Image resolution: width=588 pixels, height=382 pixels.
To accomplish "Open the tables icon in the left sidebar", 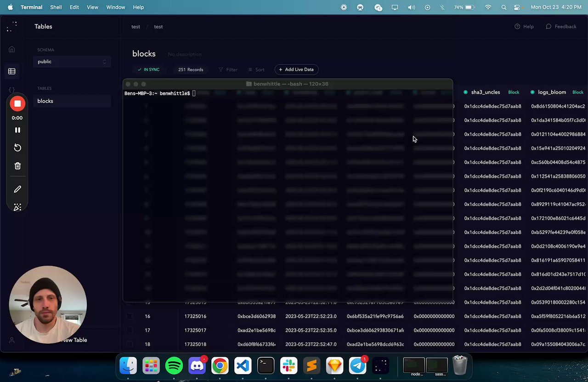I will (12, 71).
